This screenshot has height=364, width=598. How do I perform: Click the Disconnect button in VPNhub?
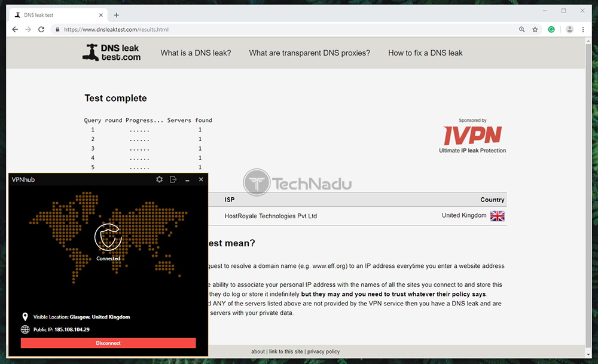108,343
